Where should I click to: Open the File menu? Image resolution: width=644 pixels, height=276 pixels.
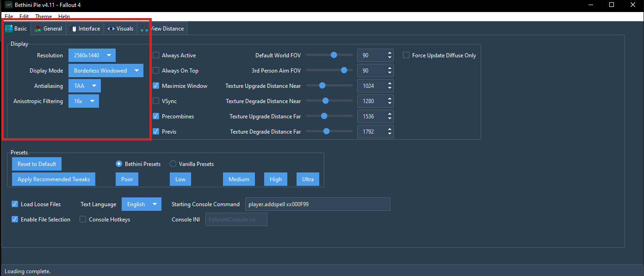click(8, 16)
